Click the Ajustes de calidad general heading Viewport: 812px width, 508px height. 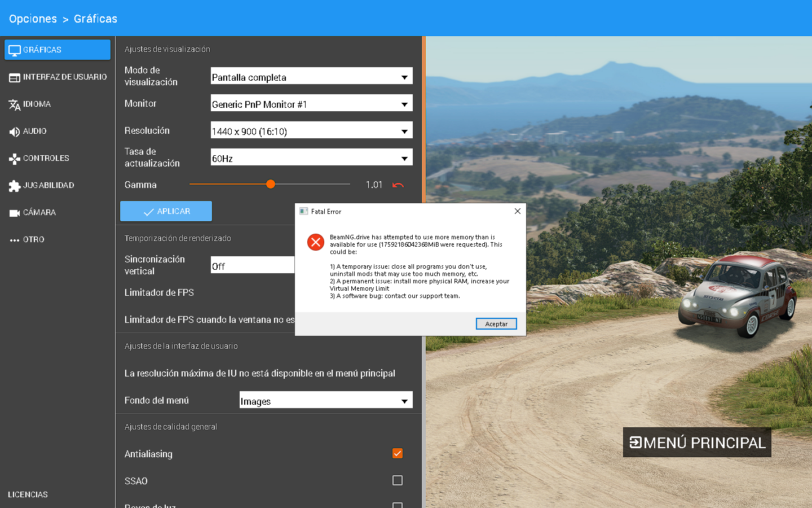coord(171,427)
